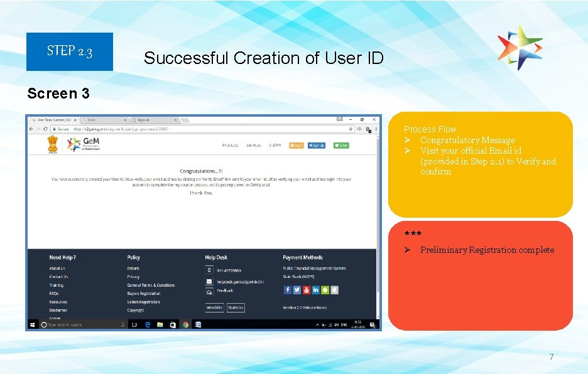Click the GeM marketplace logo
The width and height of the screenshot is (588, 374).
(x=82, y=144)
